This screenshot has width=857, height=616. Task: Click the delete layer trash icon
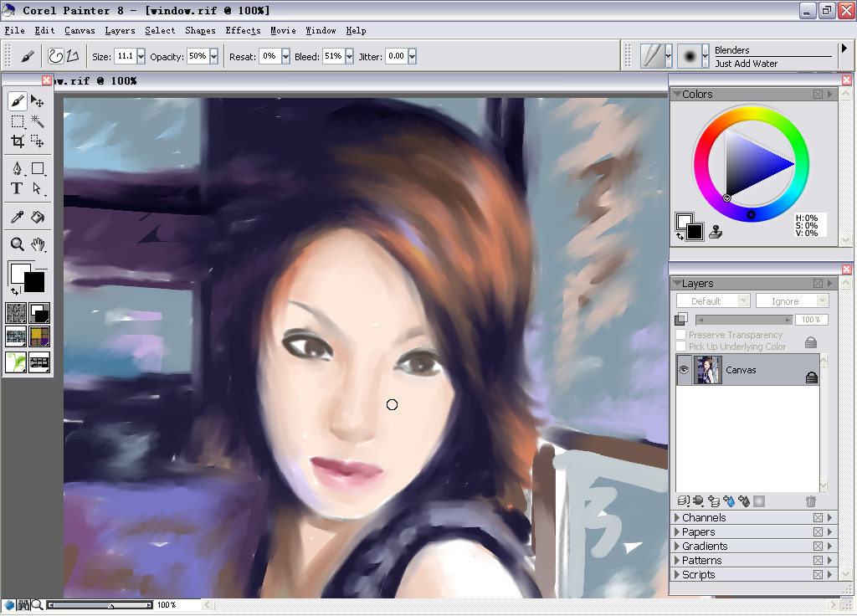click(x=810, y=501)
